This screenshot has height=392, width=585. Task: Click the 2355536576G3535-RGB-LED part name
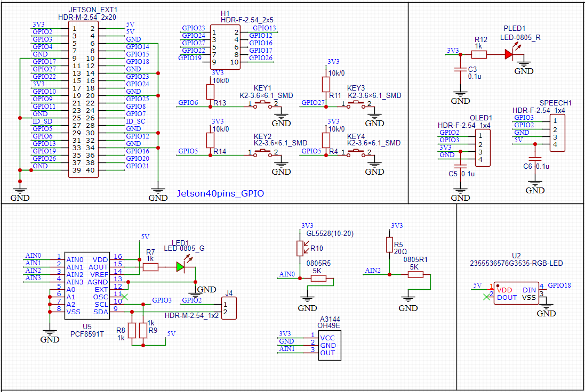[516, 263]
